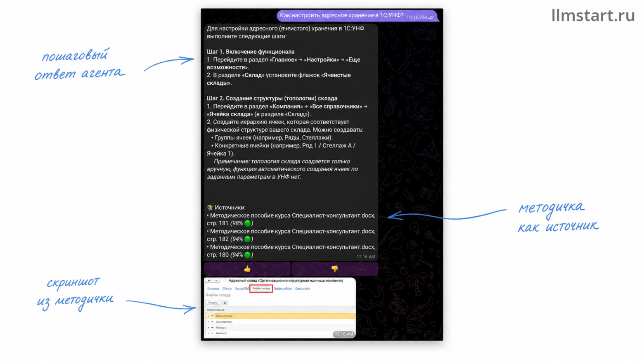Click the italic note starting with 'Примечание: топология склада'

click(282, 169)
